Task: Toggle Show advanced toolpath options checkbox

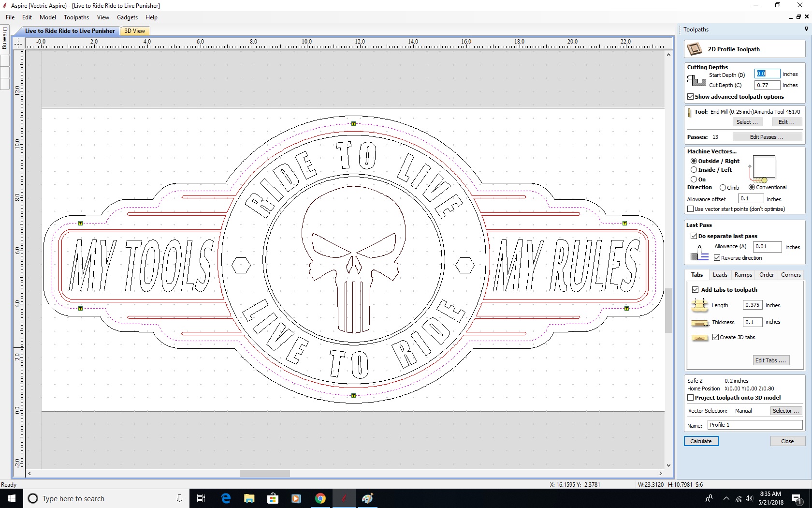Action: [x=690, y=97]
